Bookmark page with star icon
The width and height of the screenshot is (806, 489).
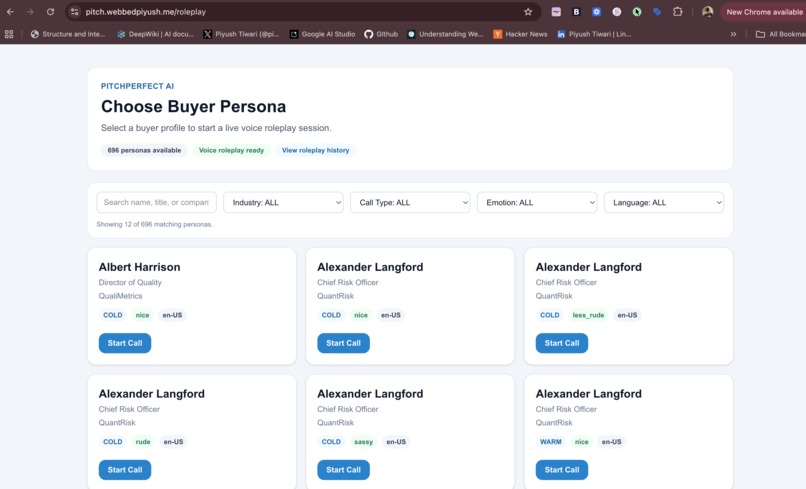point(528,12)
